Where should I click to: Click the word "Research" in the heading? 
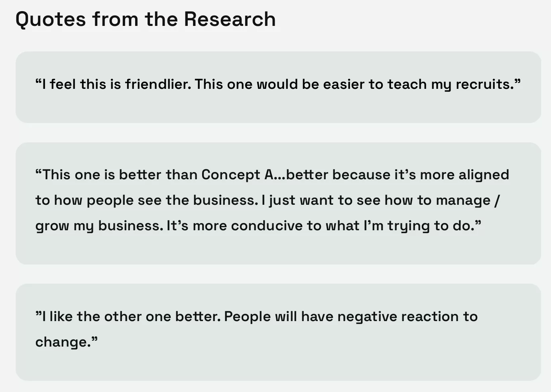(230, 19)
